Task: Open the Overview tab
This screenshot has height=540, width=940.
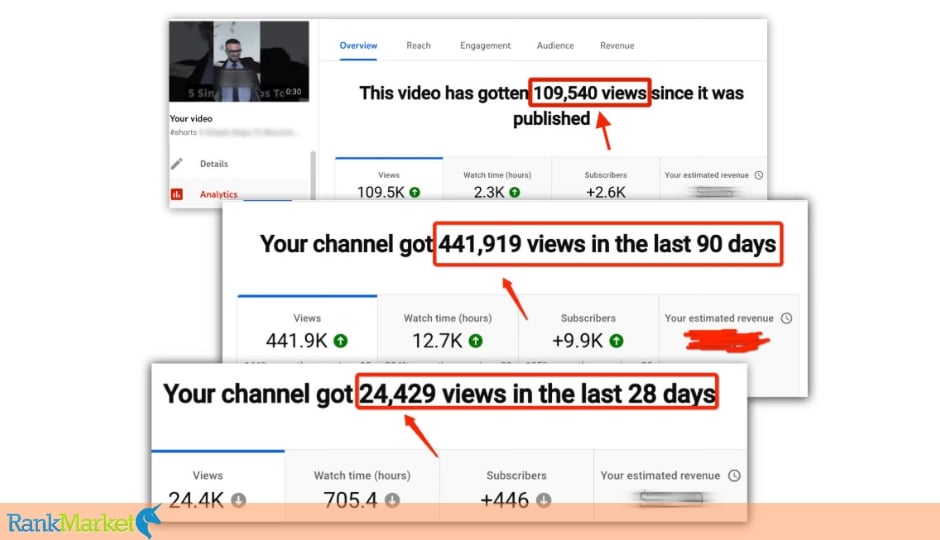Action: click(x=358, y=46)
